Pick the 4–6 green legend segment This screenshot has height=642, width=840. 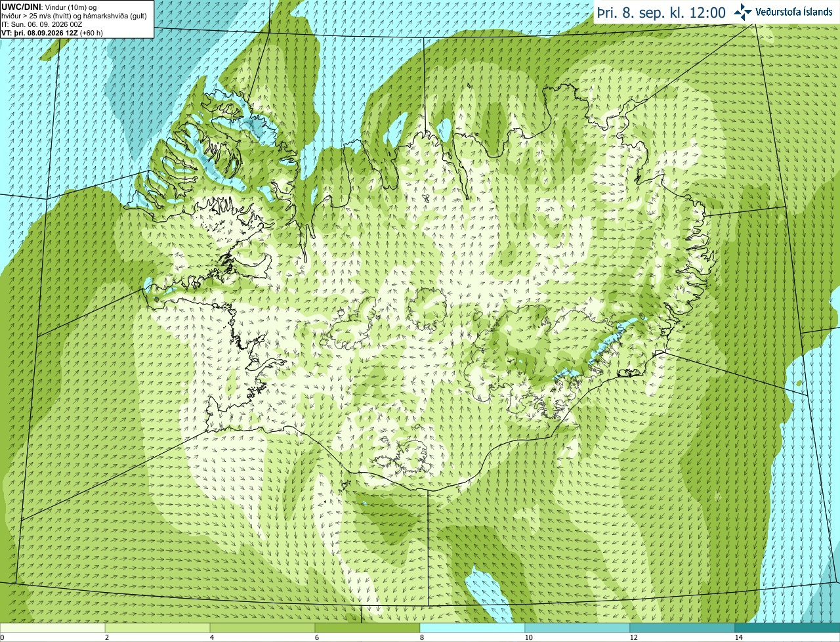point(262,628)
